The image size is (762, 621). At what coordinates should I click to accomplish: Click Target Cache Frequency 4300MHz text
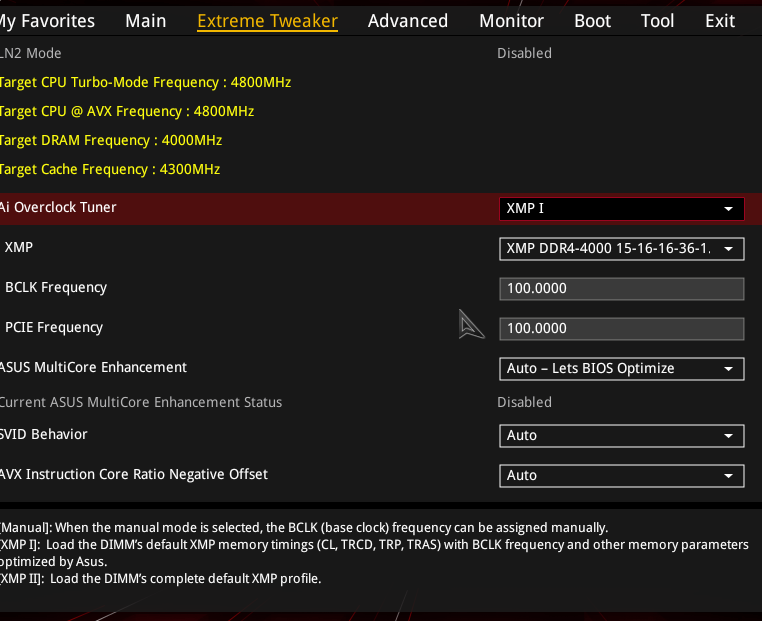coord(110,170)
